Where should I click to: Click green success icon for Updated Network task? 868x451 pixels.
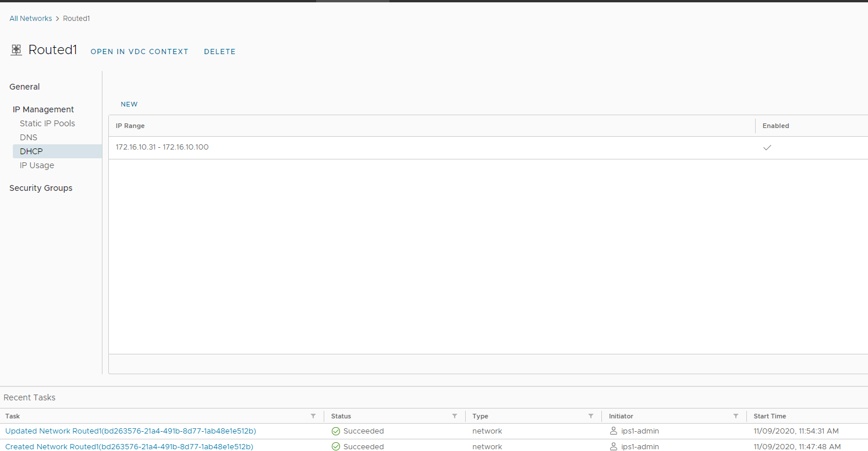pyautogui.click(x=336, y=431)
